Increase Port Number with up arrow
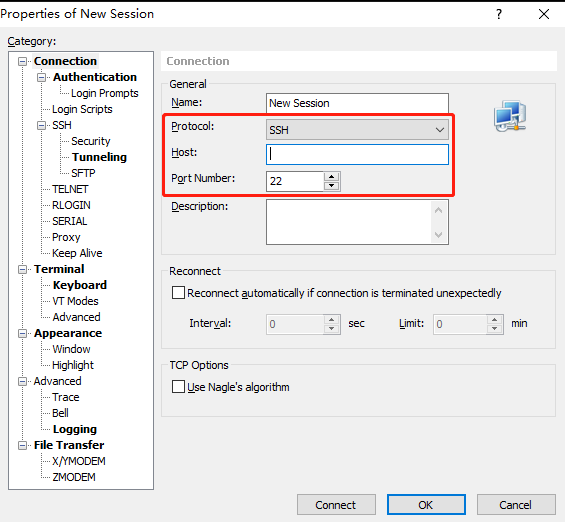Image resolution: width=565 pixels, height=522 pixels. [x=332, y=177]
